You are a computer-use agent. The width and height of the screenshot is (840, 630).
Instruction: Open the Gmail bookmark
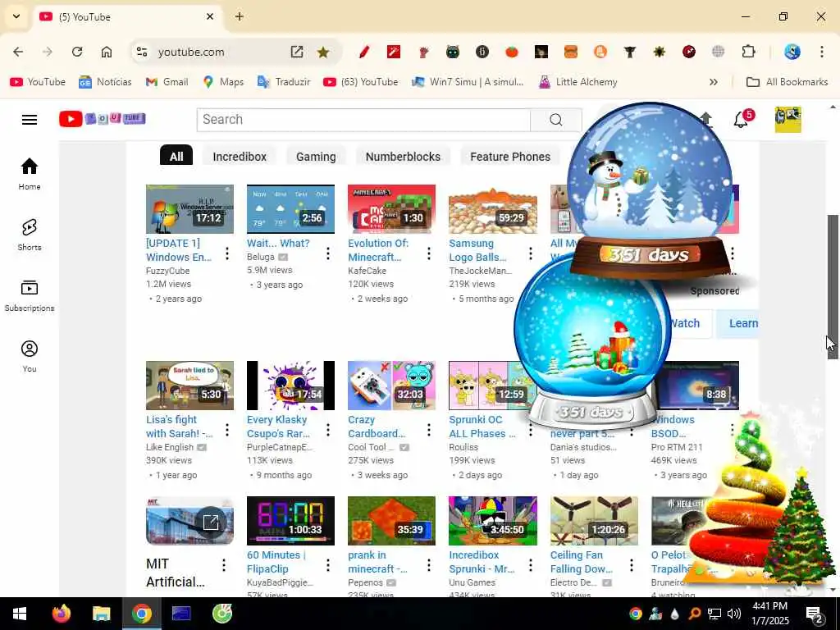click(167, 82)
